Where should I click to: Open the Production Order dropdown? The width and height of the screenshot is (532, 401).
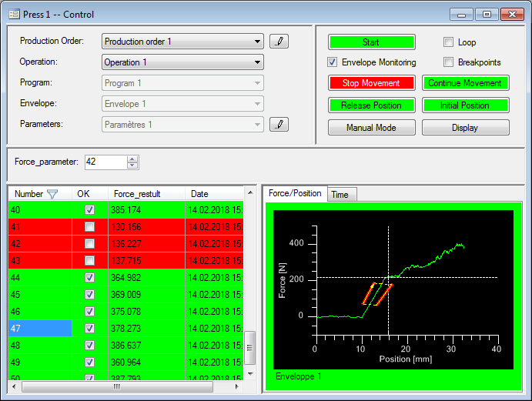coord(182,42)
